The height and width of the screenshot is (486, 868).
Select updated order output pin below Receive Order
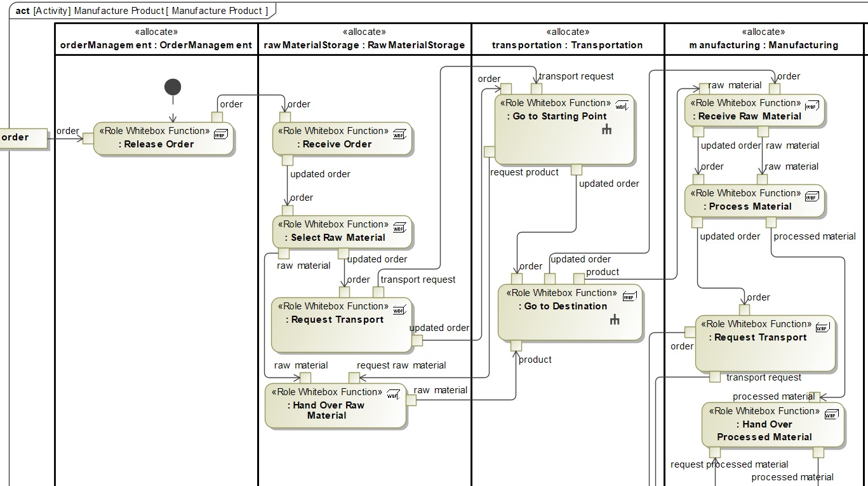click(287, 160)
